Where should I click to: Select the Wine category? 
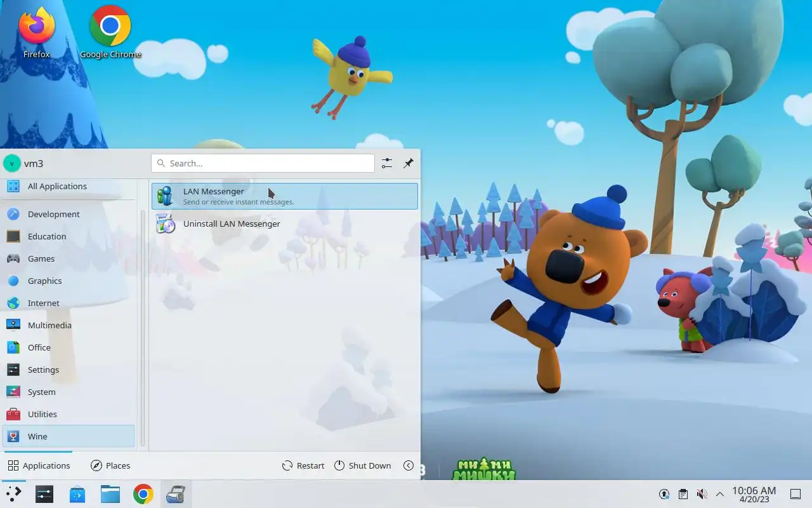(x=69, y=436)
